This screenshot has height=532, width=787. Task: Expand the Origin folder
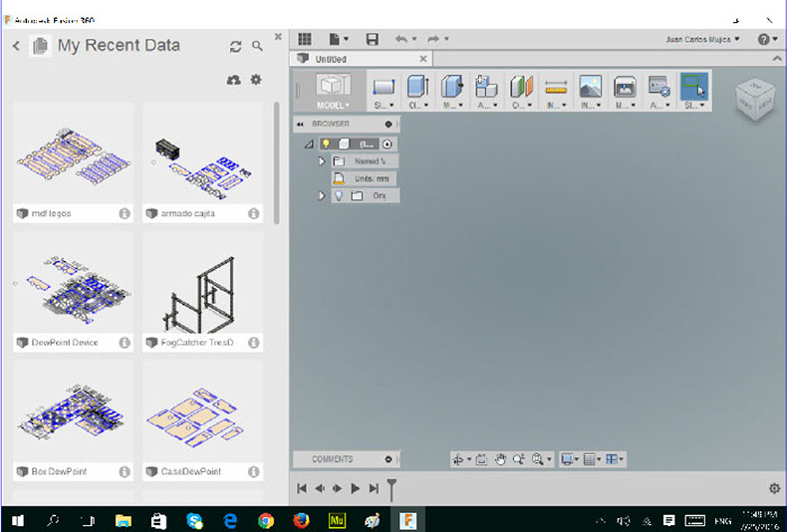click(322, 195)
